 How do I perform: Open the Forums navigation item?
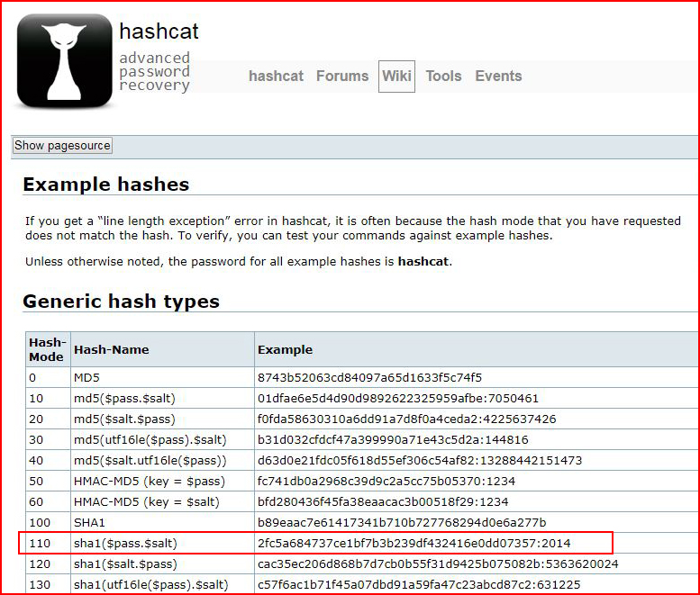click(x=342, y=76)
